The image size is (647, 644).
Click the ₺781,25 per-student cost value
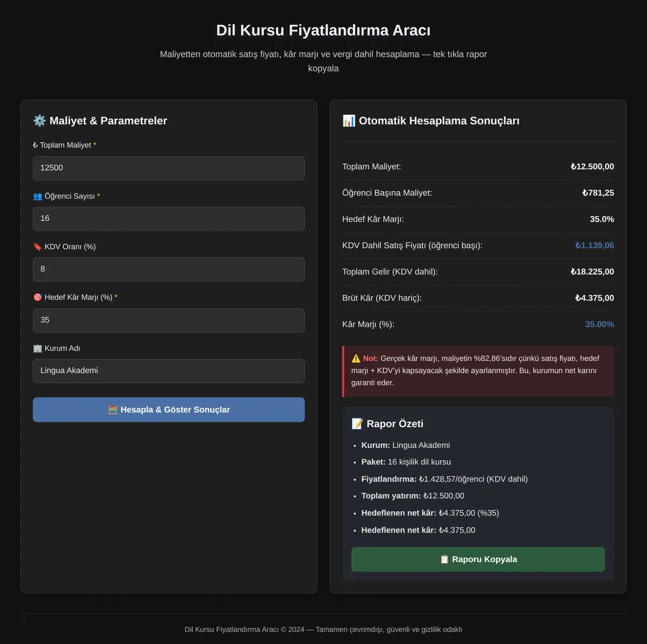[x=598, y=193]
